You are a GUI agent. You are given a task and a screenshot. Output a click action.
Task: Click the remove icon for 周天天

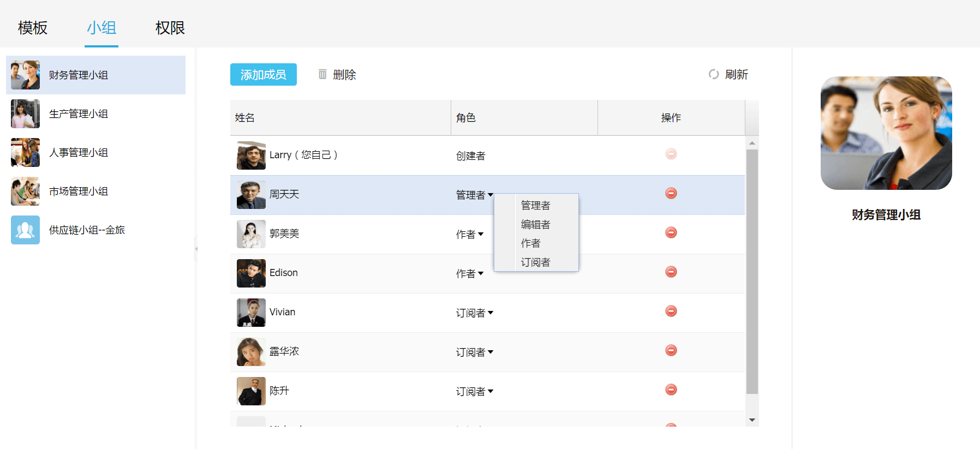(x=671, y=193)
